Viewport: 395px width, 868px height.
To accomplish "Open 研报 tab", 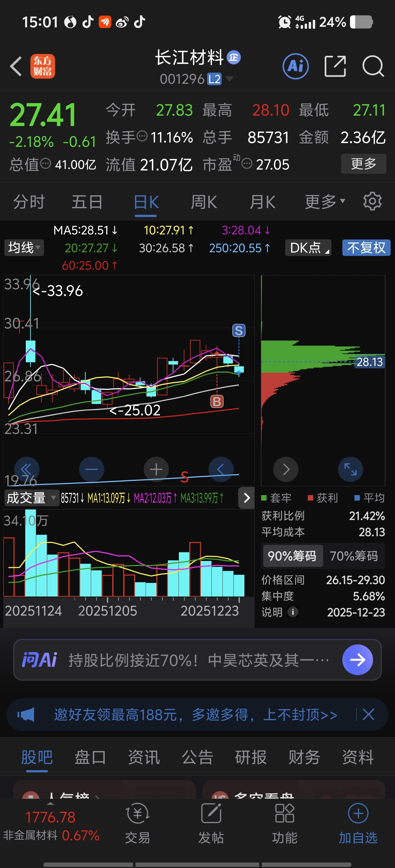I will [x=251, y=757].
